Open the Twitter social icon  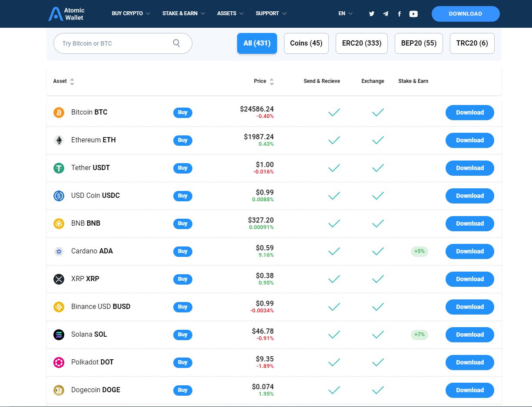[x=372, y=14]
